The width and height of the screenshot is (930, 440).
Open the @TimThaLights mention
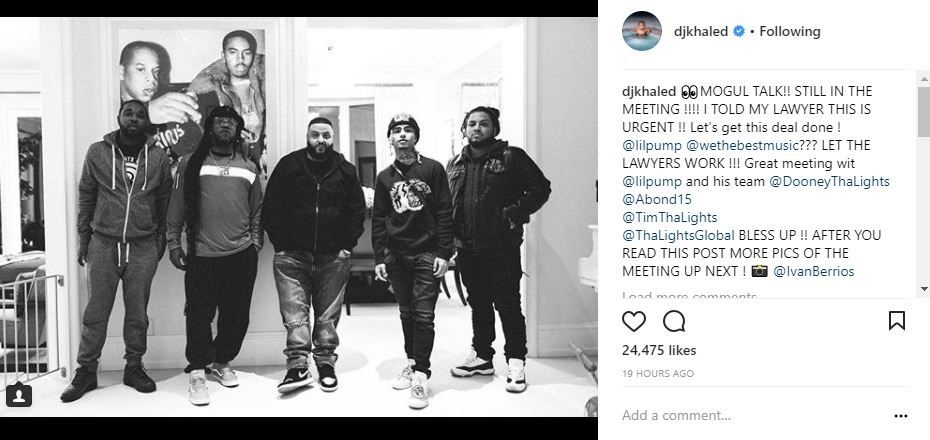point(670,217)
